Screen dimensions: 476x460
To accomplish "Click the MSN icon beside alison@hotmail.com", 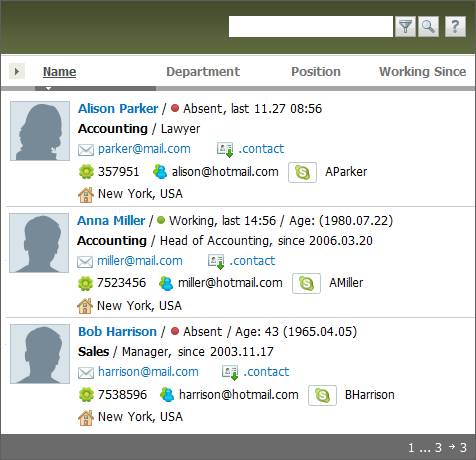I will 160,172.
